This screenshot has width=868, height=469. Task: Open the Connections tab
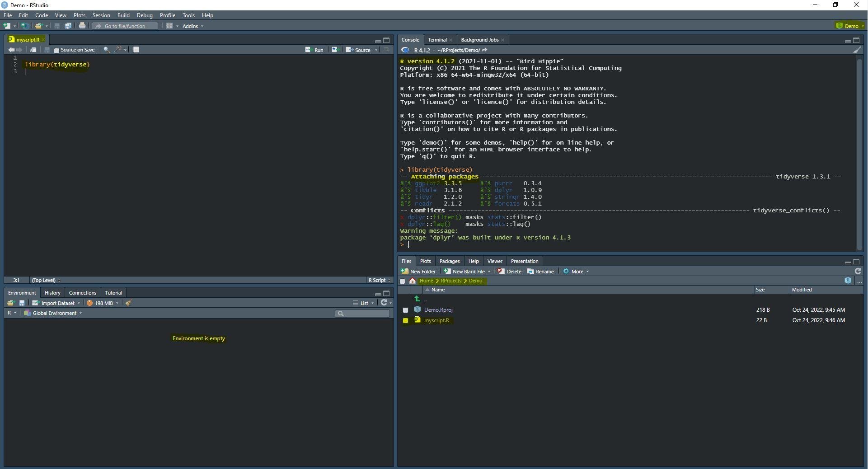[82, 293]
